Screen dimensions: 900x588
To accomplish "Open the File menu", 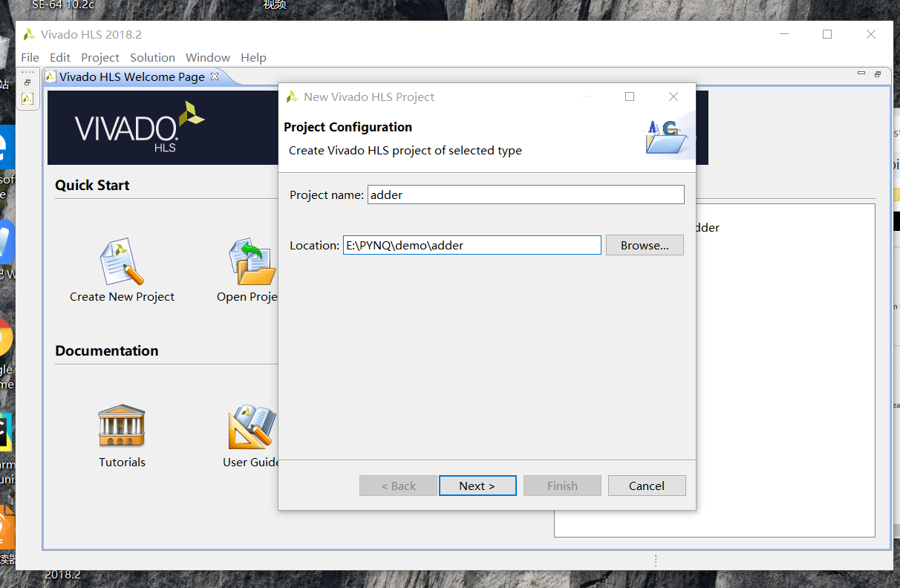I will (30, 57).
